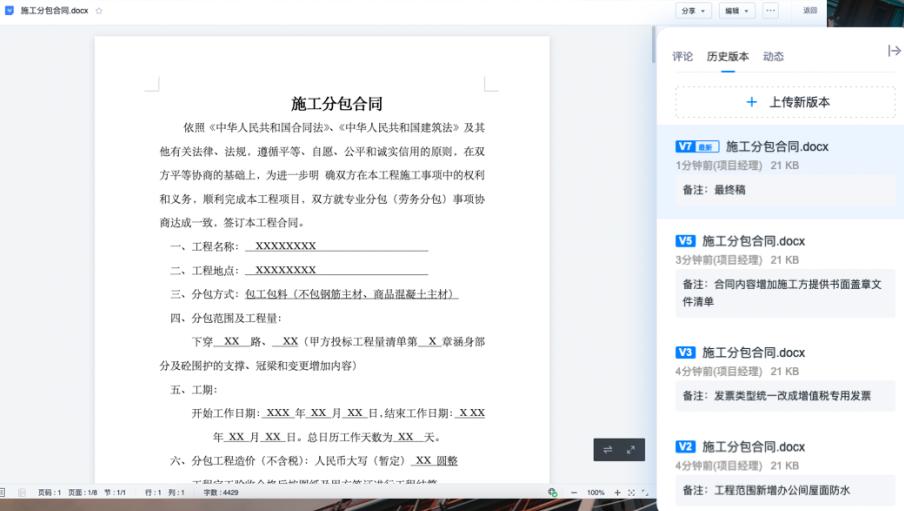Open V2 version 施工分包合同.docx entry
Viewport: 904px width, 511px height.
(x=753, y=446)
